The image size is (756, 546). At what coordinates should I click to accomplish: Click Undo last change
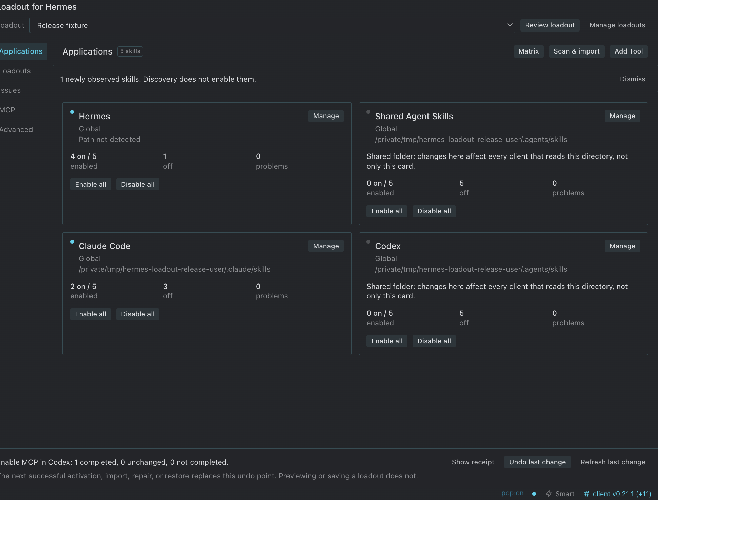(x=537, y=462)
